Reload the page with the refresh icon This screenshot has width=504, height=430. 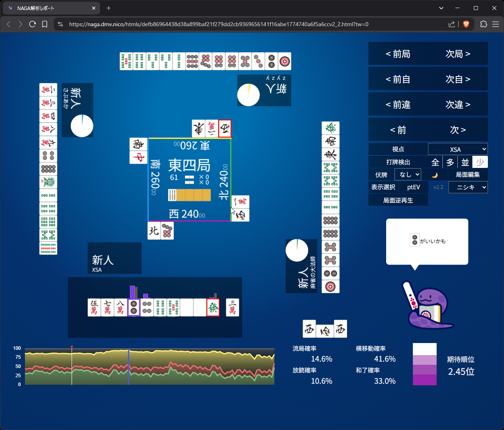tap(33, 24)
